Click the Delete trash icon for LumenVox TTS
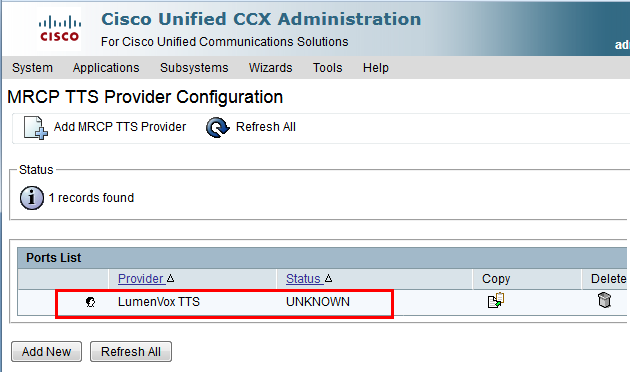630x372 pixels. [x=604, y=300]
